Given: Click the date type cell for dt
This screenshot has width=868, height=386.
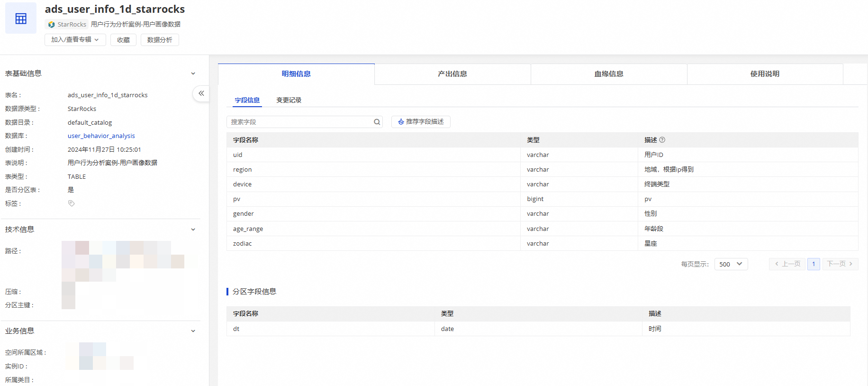Looking at the screenshot, I should tap(538, 329).
